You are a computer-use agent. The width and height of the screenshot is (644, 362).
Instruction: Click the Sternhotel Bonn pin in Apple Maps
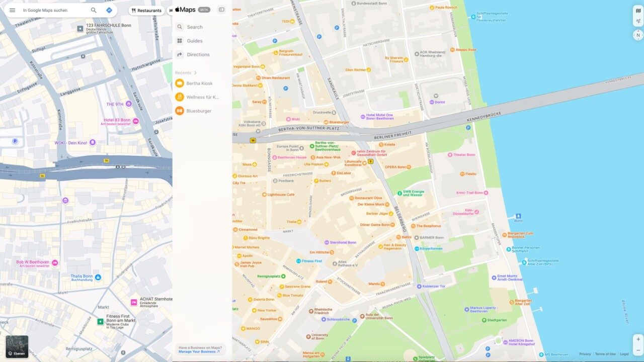point(327,242)
